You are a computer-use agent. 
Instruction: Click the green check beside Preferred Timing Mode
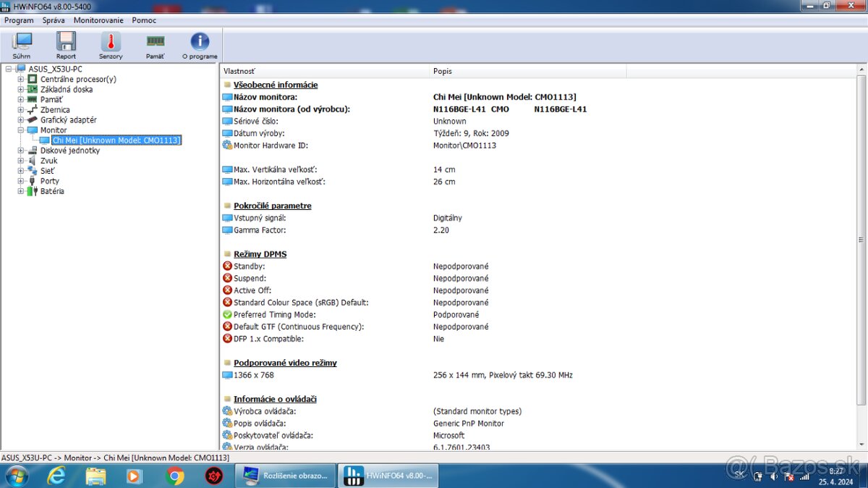click(227, 314)
